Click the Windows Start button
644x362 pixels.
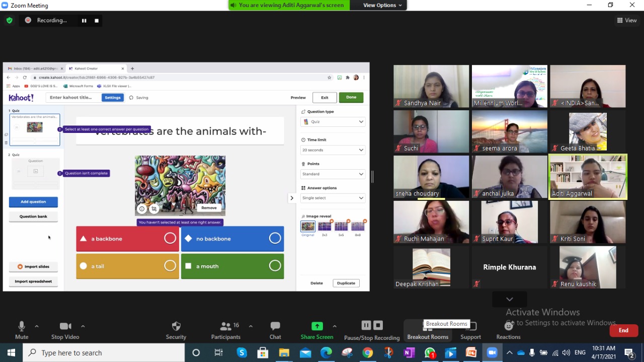coord(11,353)
